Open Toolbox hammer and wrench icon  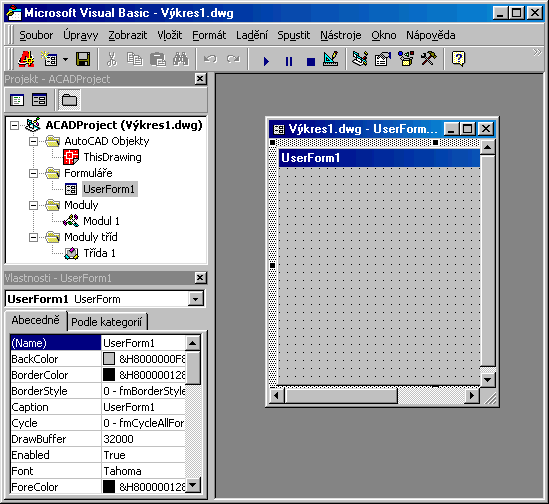[x=429, y=59]
